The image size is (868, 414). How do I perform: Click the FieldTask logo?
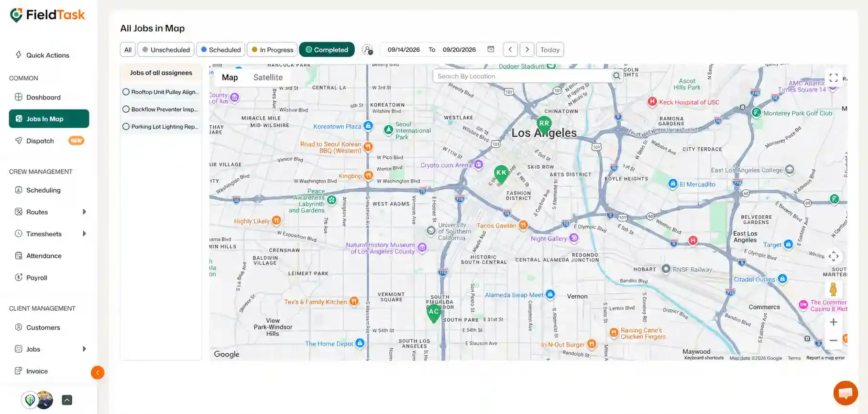47,15
